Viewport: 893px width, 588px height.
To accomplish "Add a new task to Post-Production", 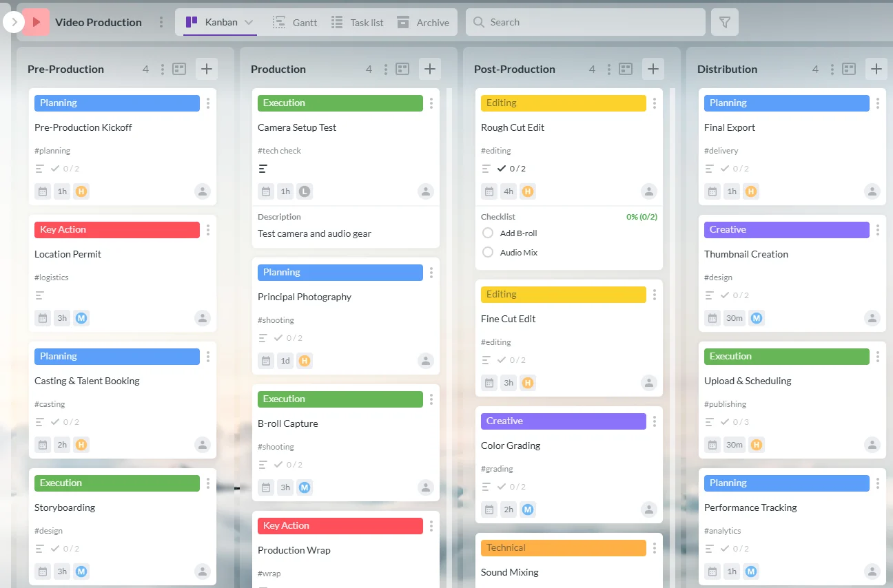I will (653, 69).
